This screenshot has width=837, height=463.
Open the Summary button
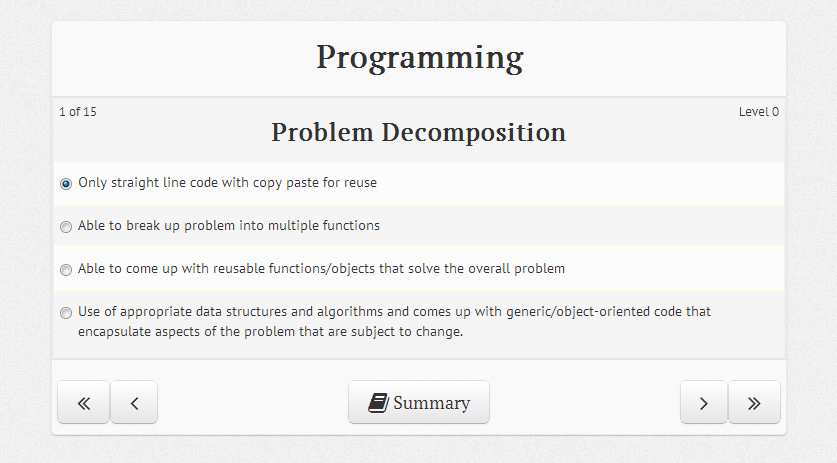pos(418,402)
